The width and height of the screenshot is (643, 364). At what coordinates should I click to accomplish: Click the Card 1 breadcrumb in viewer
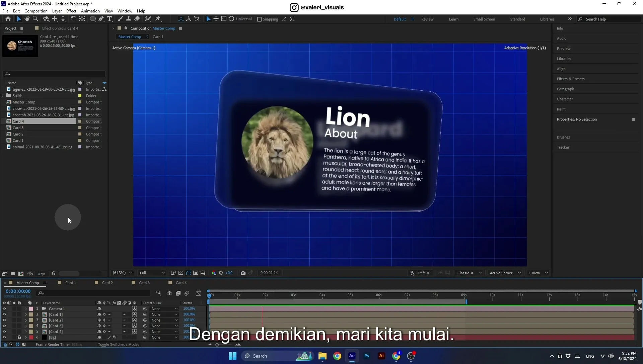(158, 37)
